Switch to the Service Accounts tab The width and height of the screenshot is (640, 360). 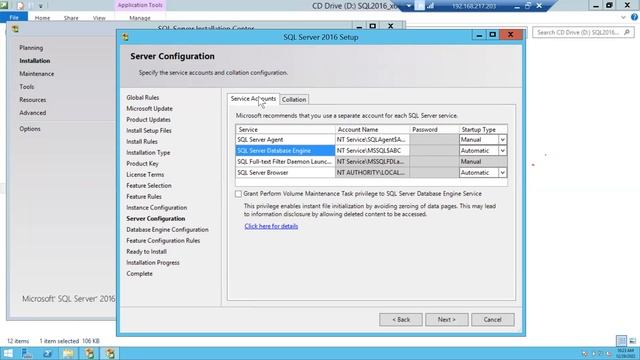coord(253,99)
